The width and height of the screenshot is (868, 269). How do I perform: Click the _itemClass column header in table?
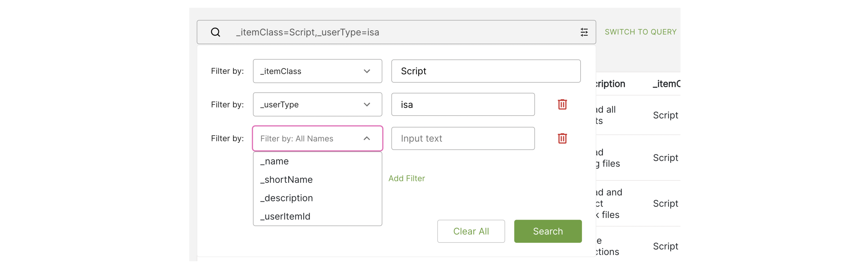point(666,84)
